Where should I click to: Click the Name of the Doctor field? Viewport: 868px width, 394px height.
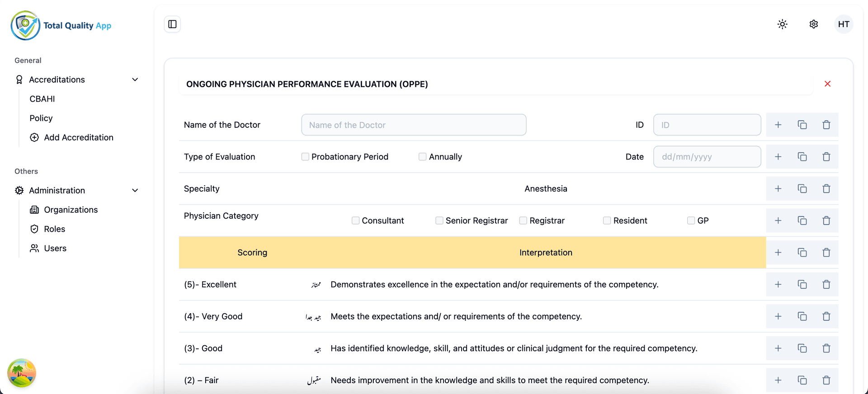pos(414,125)
